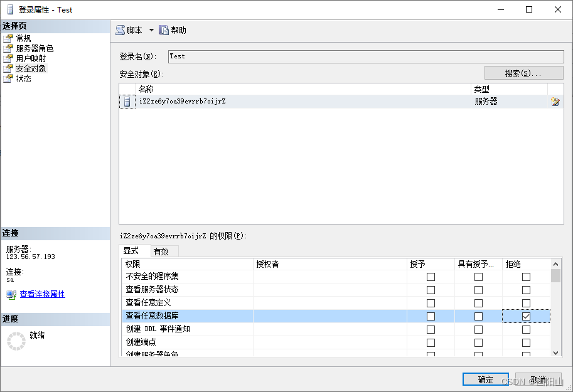Check 拒绝 for 不安全的程序集
573x392 pixels.
coord(526,277)
